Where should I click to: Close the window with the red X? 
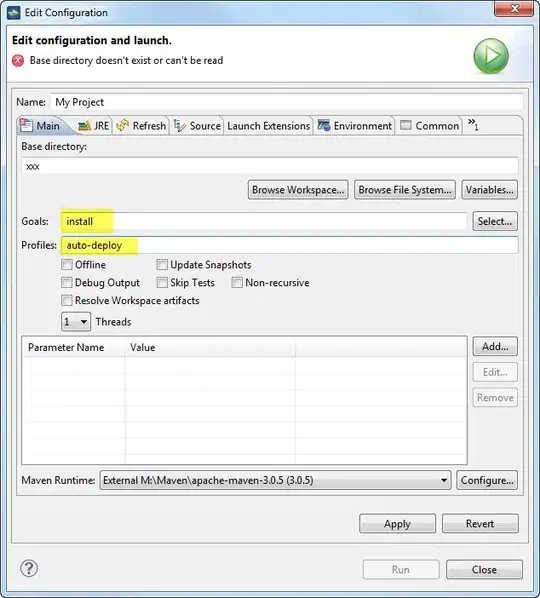pos(514,8)
